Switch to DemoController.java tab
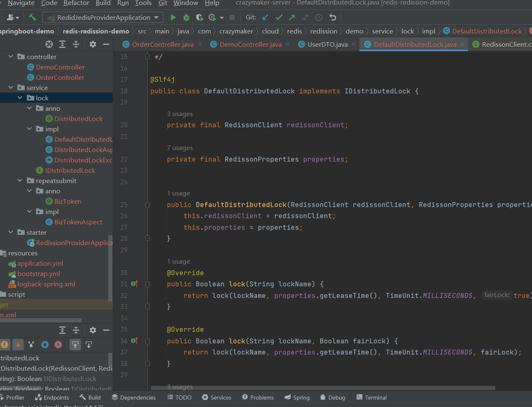The image size is (532, 407). tap(250, 44)
